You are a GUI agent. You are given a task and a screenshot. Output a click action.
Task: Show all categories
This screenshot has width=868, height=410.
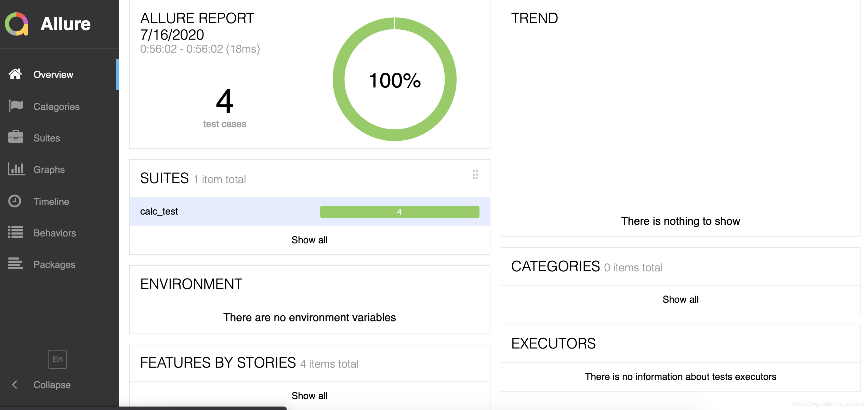680,299
